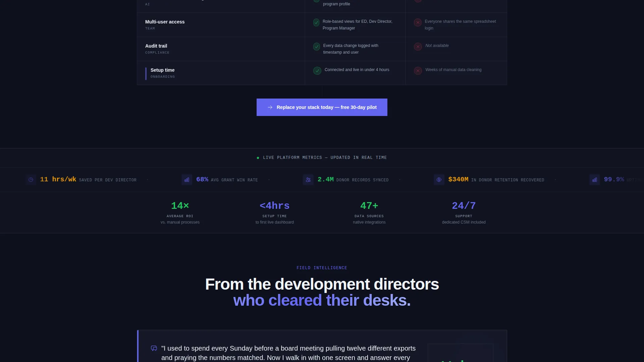
Task: Click dollar icon beside $340M
Action: [439, 180]
